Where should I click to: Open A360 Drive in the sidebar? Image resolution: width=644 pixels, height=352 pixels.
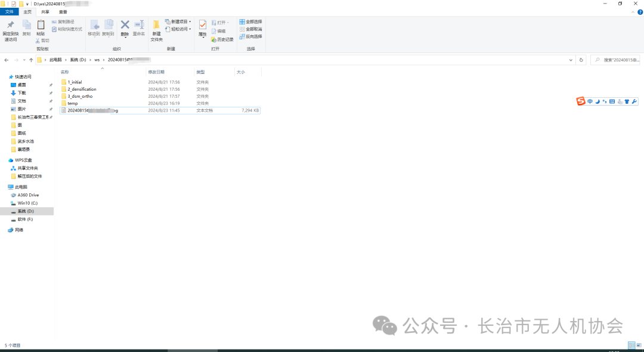[x=28, y=195]
